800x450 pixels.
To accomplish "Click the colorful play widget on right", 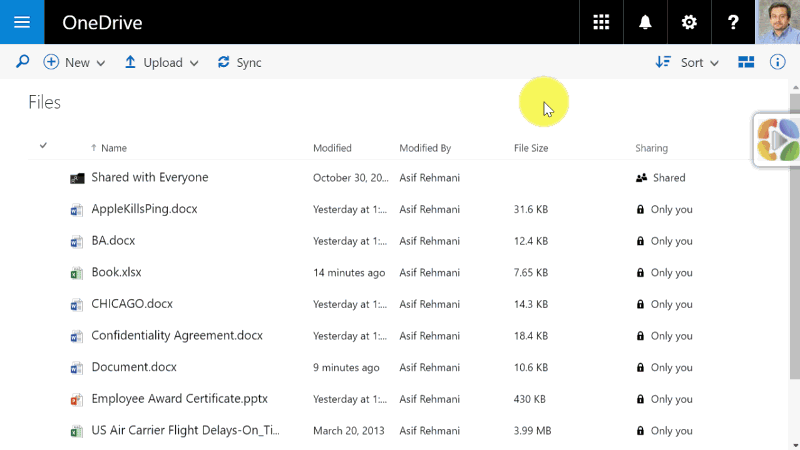I will coord(777,140).
